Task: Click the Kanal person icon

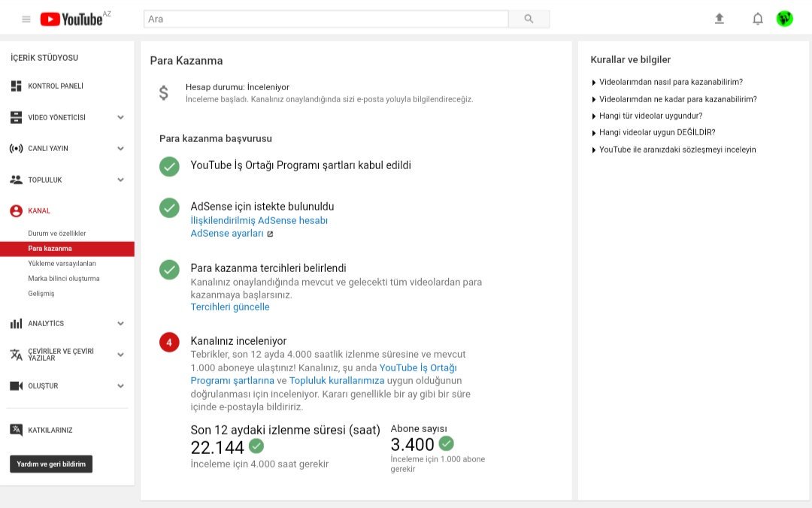Action: [16, 210]
